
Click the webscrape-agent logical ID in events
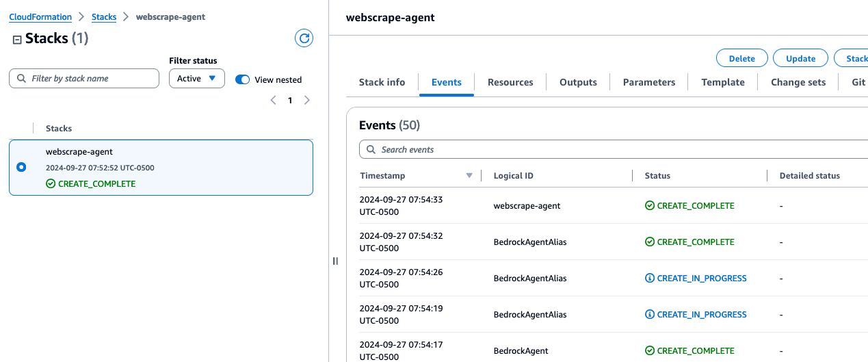point(527,206)
